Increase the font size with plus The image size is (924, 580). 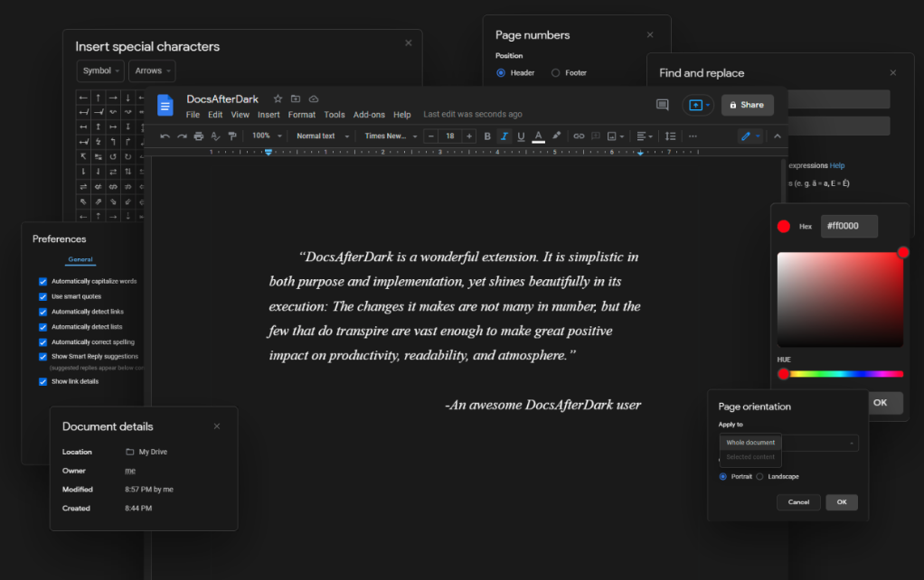469,136
